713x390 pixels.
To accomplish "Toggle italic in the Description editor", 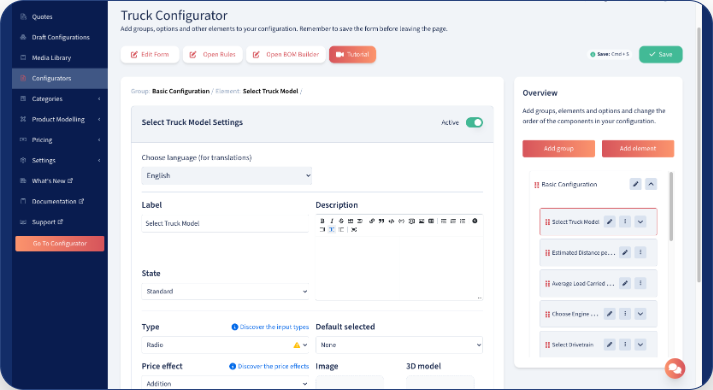I will (331, 221).
